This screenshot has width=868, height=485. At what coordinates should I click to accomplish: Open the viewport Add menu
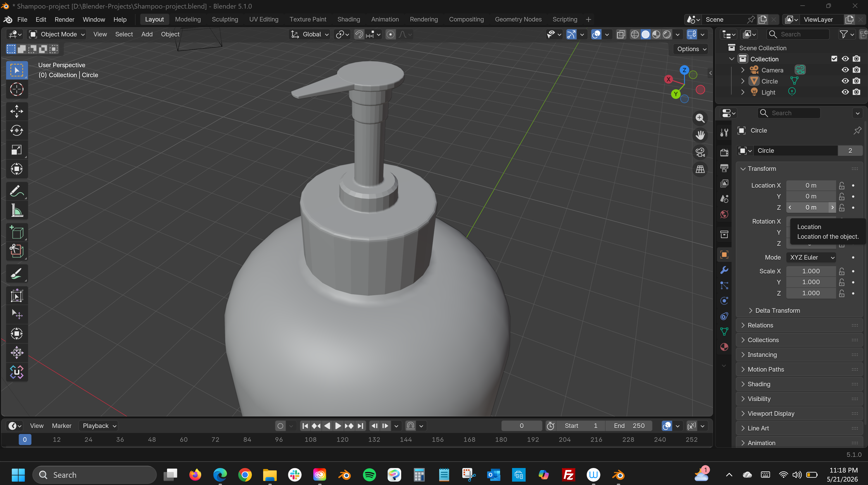click(147, 34)
